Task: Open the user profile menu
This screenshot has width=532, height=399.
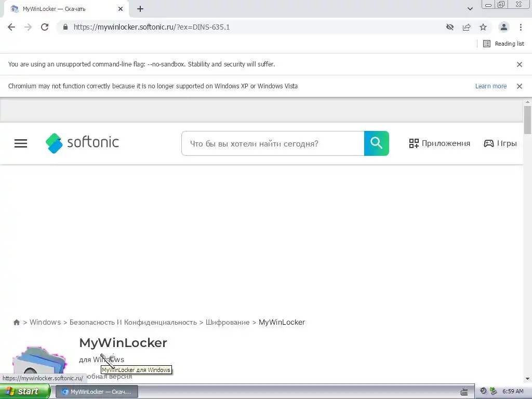Action: pyautogui.click(x=504, y=27)
